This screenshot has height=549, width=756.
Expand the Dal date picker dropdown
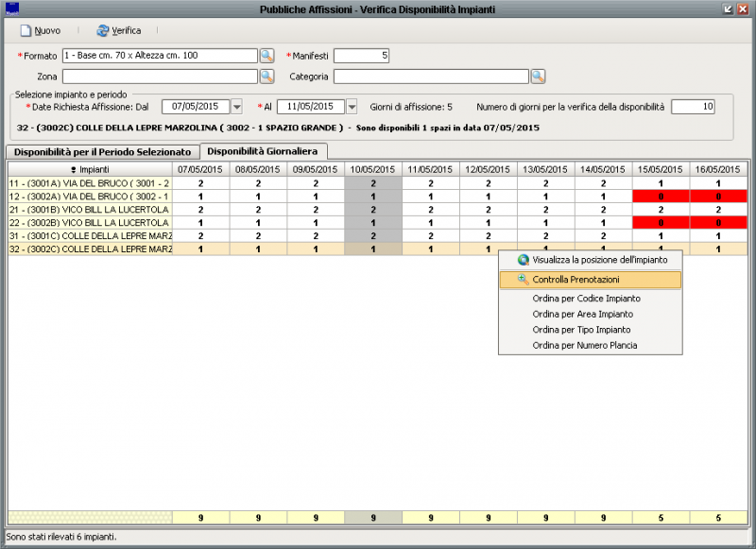click(x=237, y=107)
